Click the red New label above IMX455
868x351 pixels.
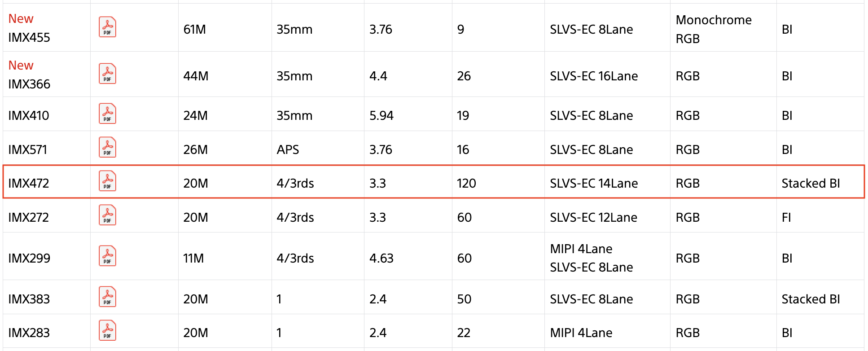pos(21,19)
